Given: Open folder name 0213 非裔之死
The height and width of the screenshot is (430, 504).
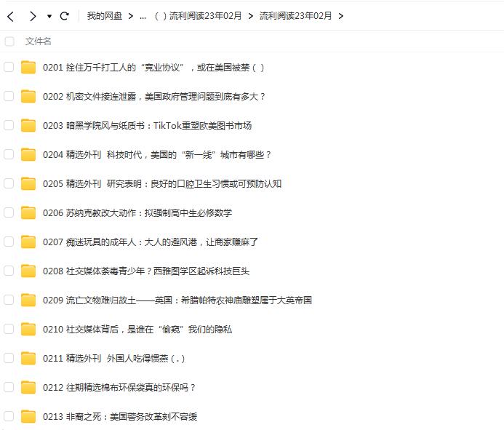Looking at the screenshot, I should tap(120, 416).
